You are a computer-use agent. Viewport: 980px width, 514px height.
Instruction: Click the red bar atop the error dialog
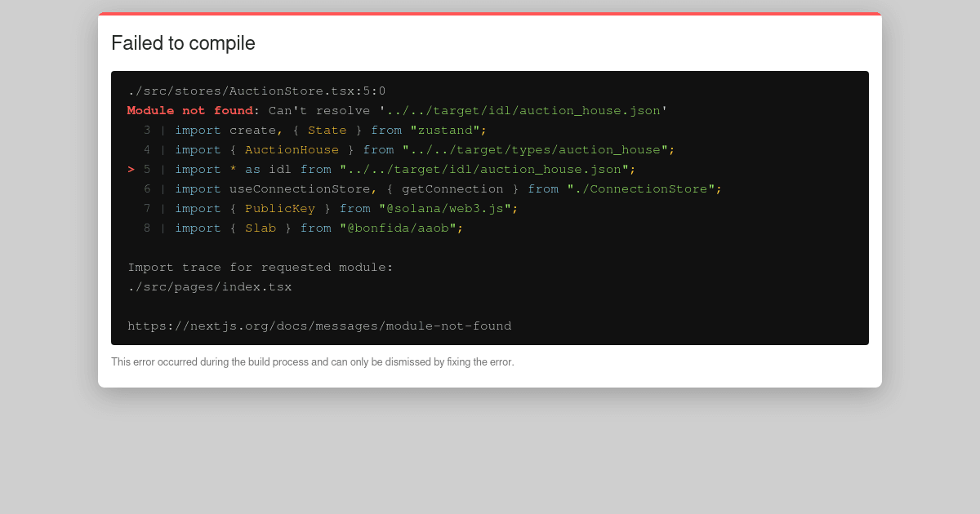click(490, 14)
